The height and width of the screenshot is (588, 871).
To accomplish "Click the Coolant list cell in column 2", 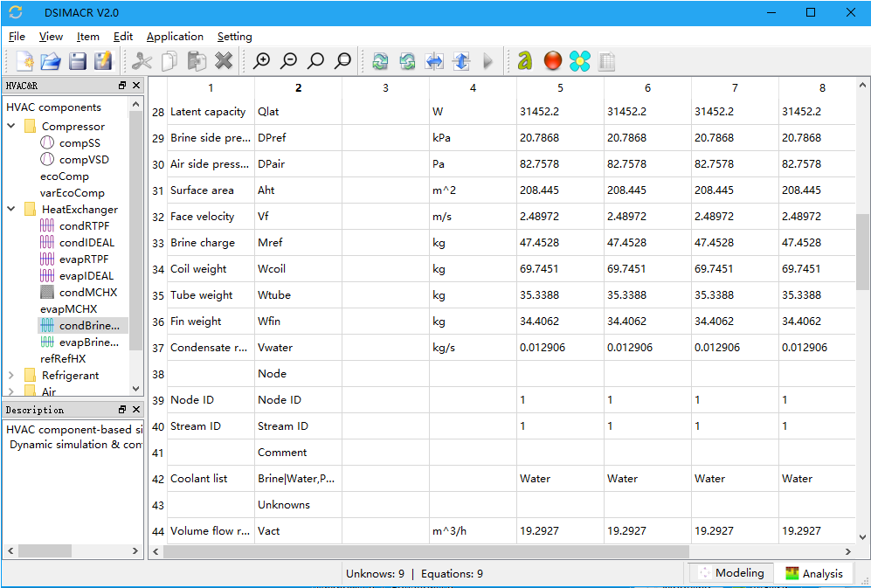I will coord(298,479).
